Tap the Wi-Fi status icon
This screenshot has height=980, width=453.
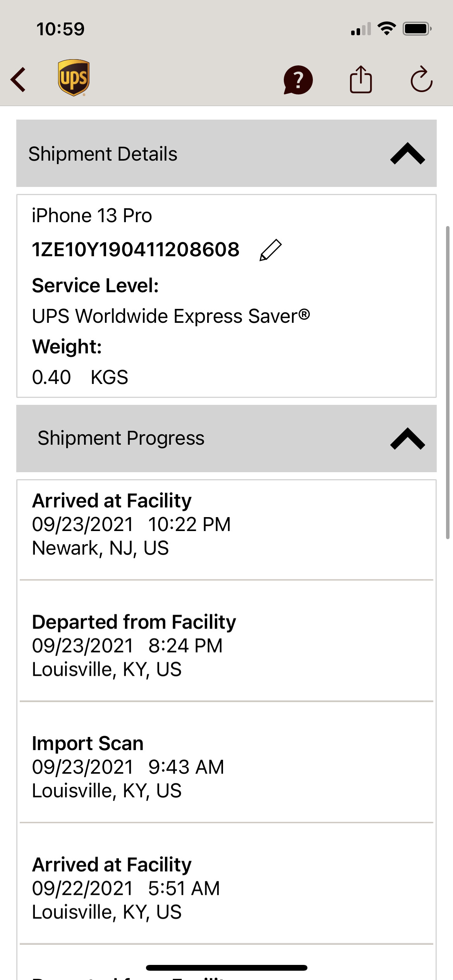(x=386, y=29)
